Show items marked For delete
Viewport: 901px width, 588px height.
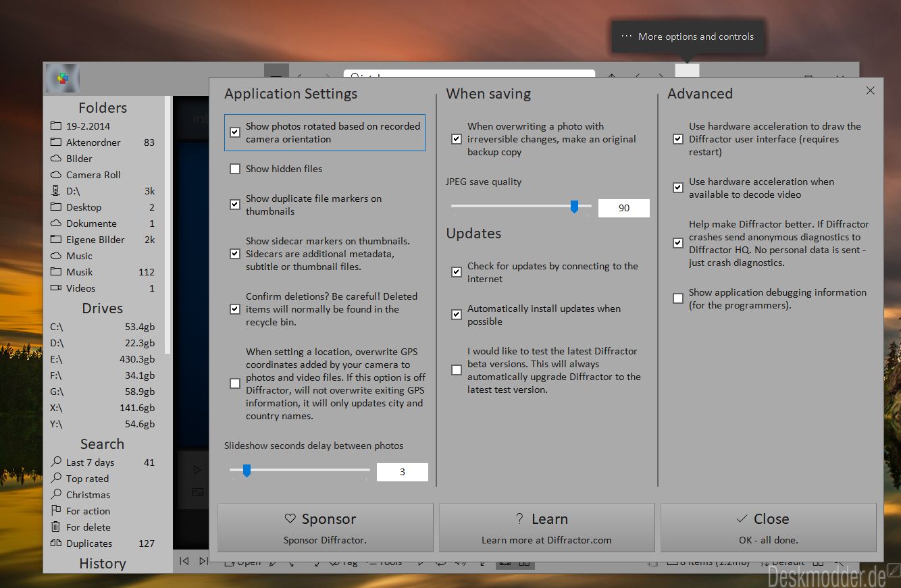(103, 527)
